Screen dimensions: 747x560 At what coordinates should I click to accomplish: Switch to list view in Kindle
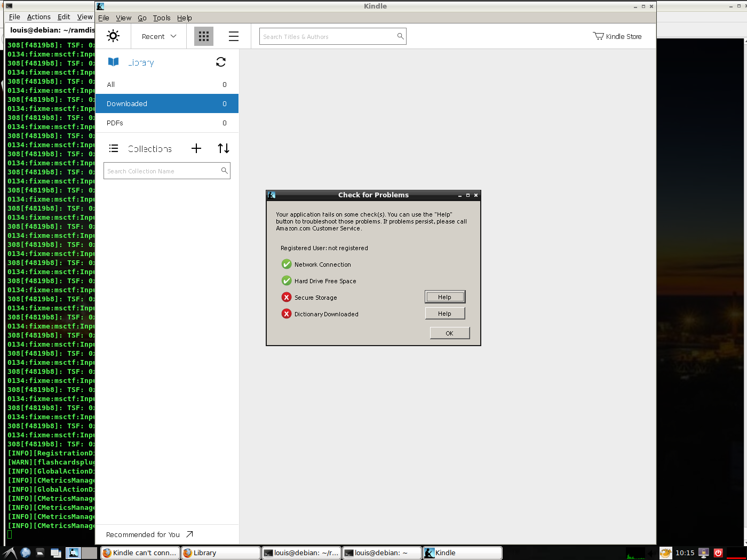pyautogui.click(x=234, y=36)
